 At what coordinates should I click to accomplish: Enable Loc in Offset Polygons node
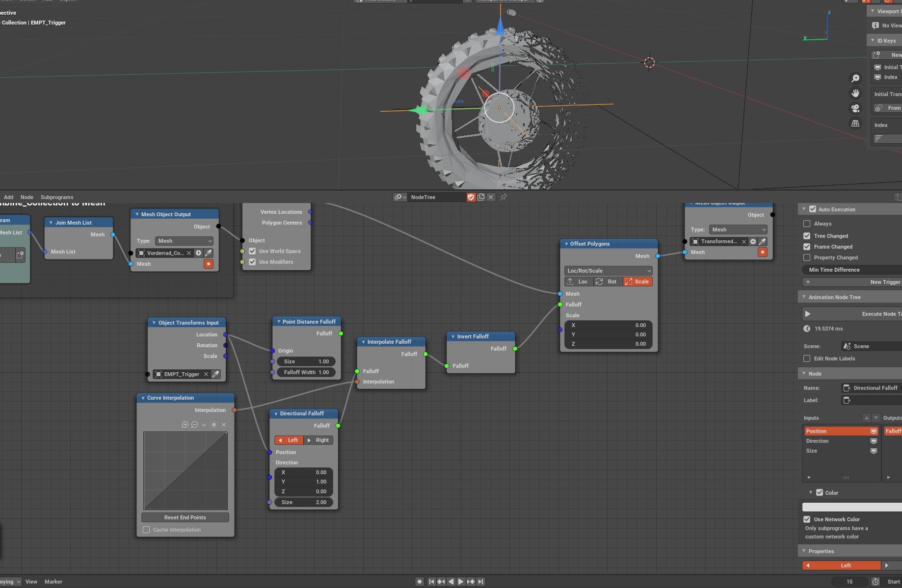click(x=579, y=281)
